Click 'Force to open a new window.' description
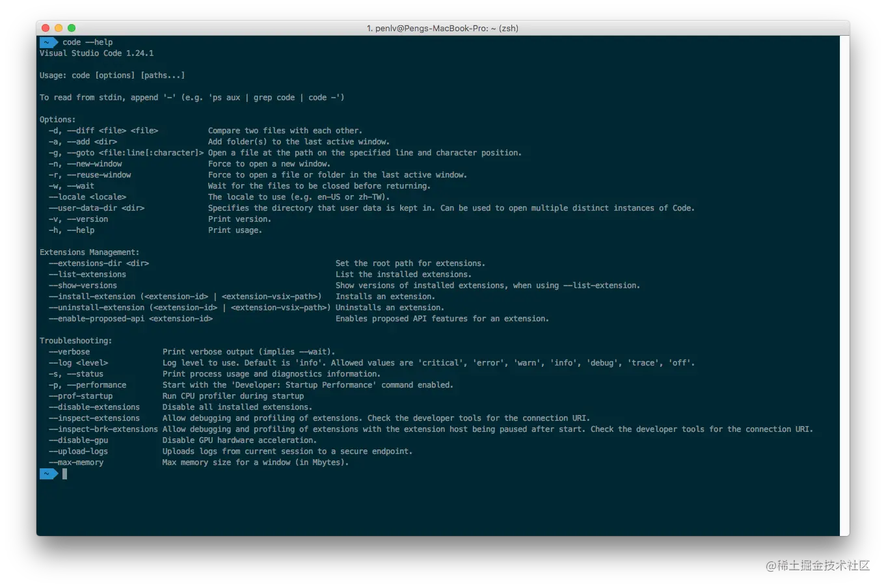The image size is (886, 588). (269, 164)
